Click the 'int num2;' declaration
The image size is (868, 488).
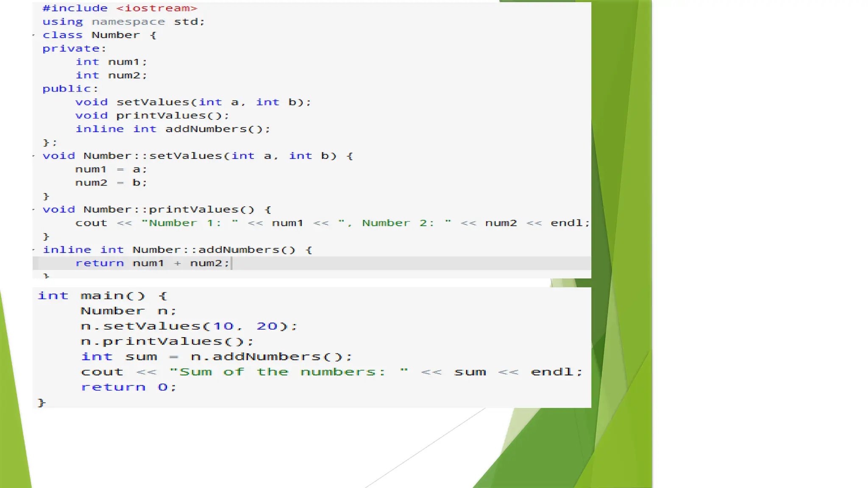tap(111, 75)
